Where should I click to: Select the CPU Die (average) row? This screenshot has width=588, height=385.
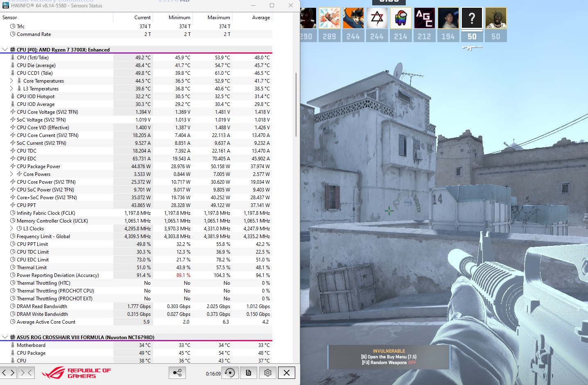136,65
